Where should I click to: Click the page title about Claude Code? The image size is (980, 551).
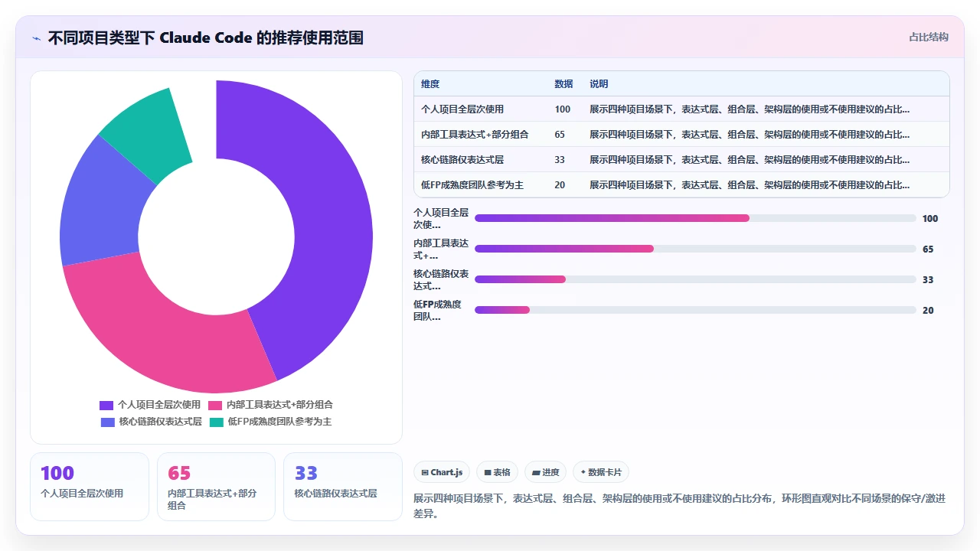pyautogui.click(x=206, y=37)
